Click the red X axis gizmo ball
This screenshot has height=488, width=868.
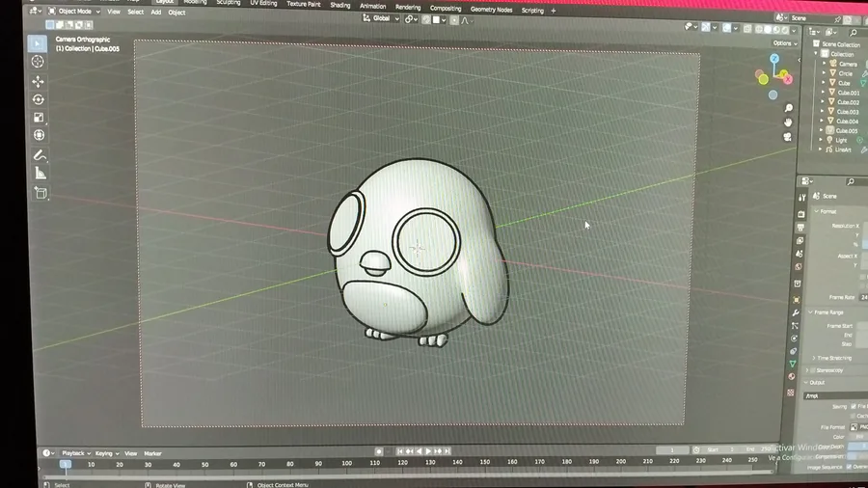point(788,80)
